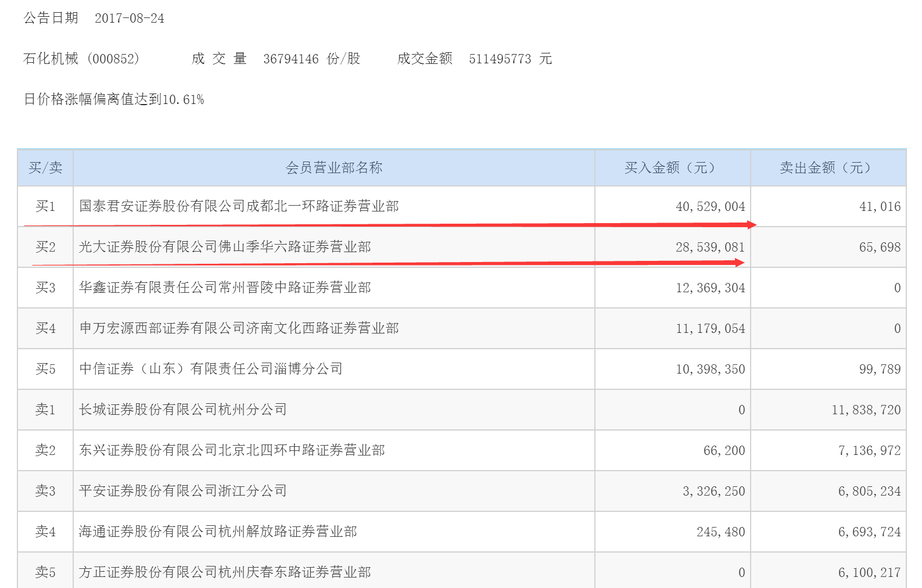This screenshot has width=922, height=588.
Task: Click the turnover amount 511495773
Action: click(500, 59)
